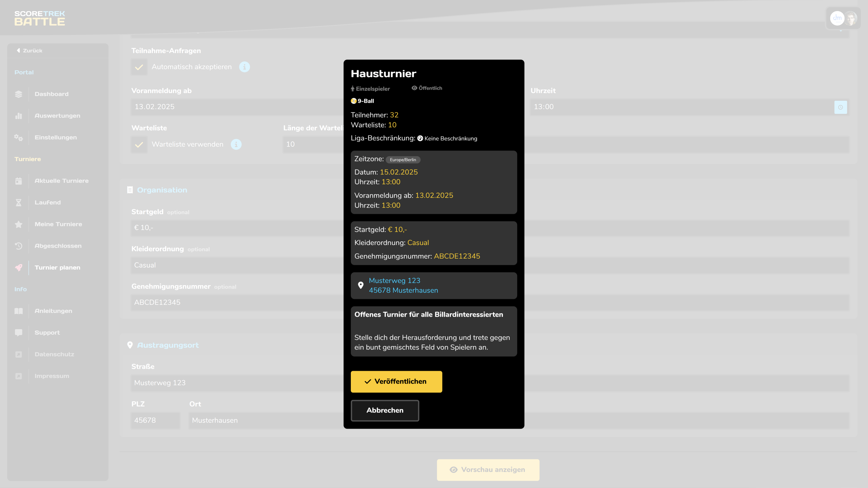This screenshot has width=868, height=488.
Task: Click the info icon next to Automatisch akzeptieren
Action: (x=244, y=67)
